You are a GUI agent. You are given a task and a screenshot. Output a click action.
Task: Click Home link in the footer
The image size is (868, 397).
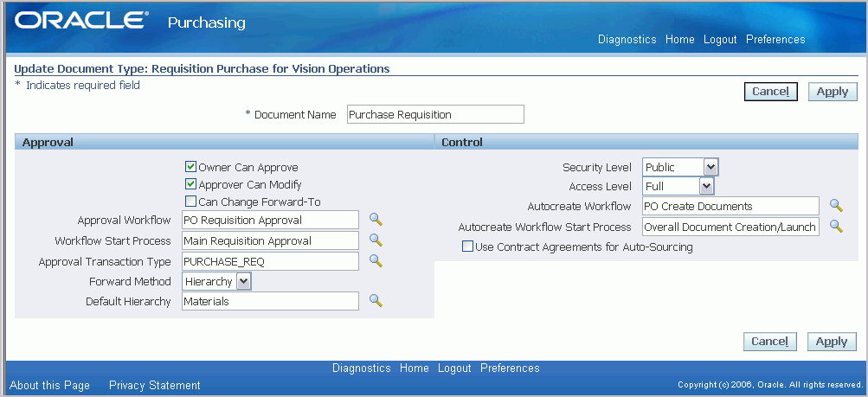tap(414, 368)
